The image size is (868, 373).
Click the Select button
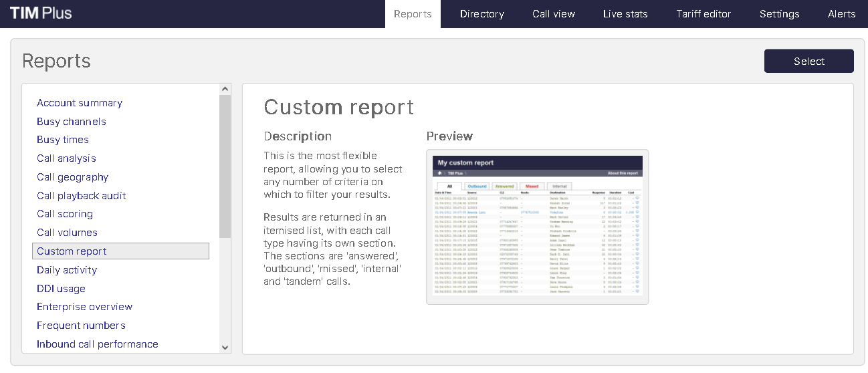point(809,61)
